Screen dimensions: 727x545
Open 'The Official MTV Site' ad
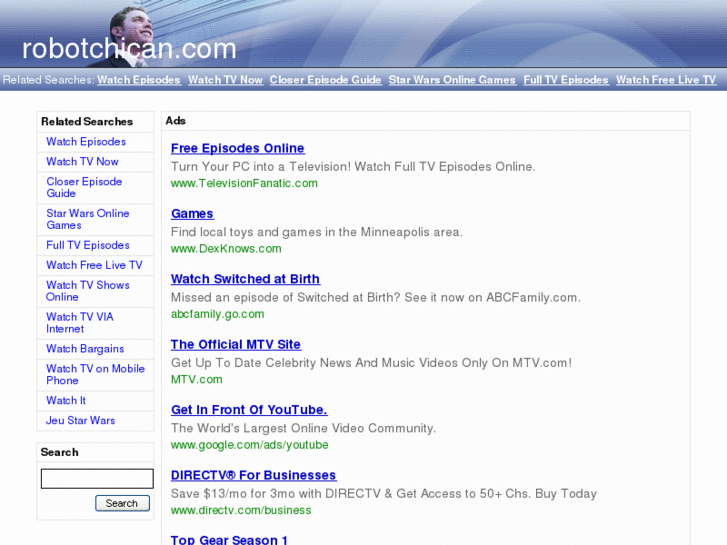click(x=236, y=344)
